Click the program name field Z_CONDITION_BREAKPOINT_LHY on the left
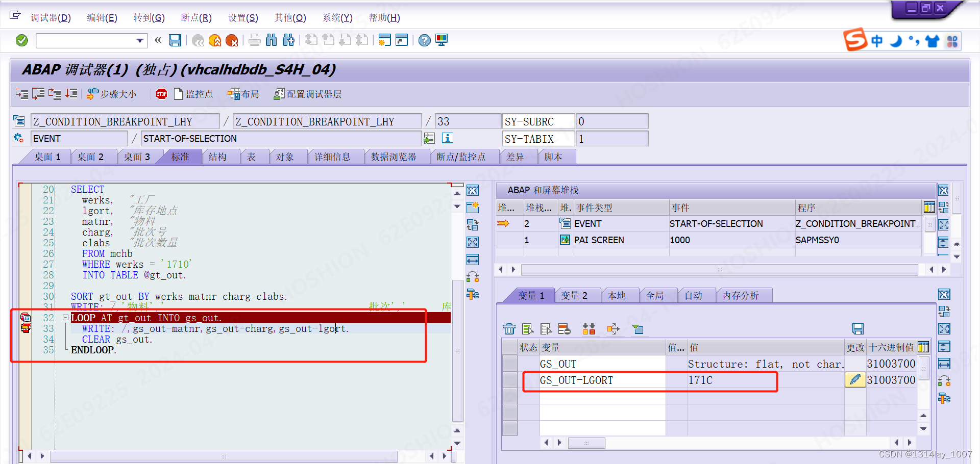Viewport: 980px width, 464px height. pos(125,121)
